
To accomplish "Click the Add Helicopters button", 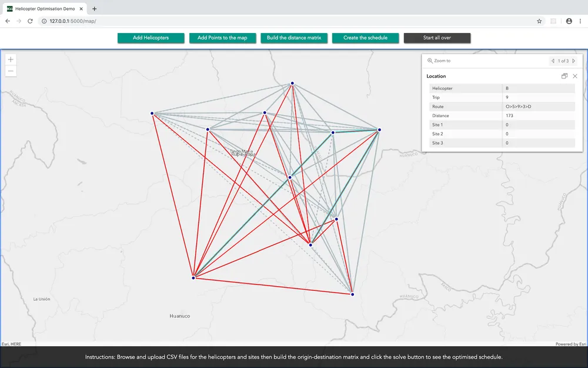I will click(x=151, y=38).
